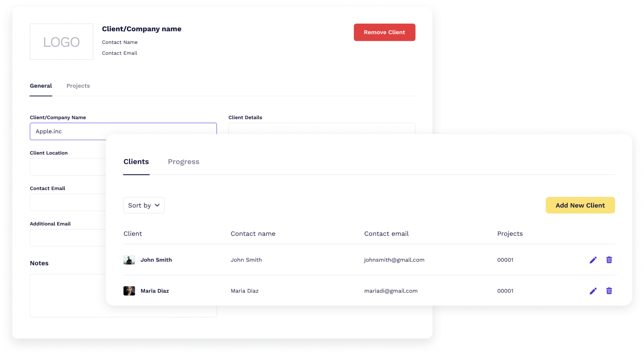Edit John Smith's client entry with the pencil icon
The image size is (644, 355).
tap(593, 260)
